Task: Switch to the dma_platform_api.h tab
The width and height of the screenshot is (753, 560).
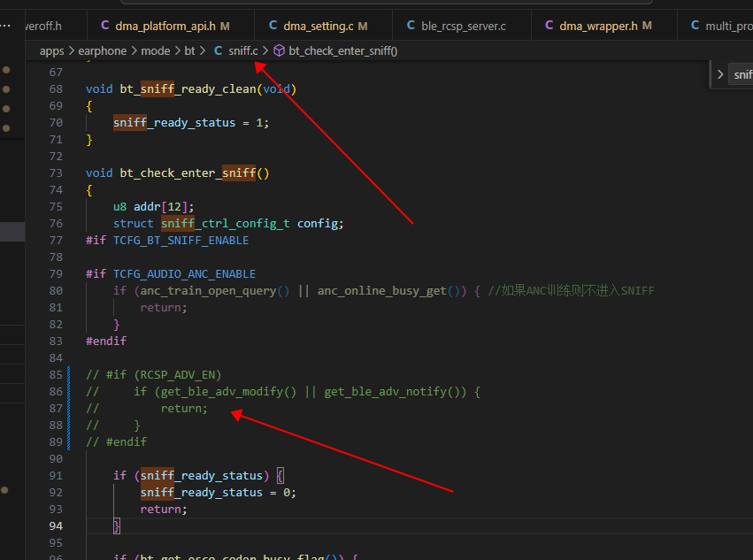Action: (x=171, y=26)
